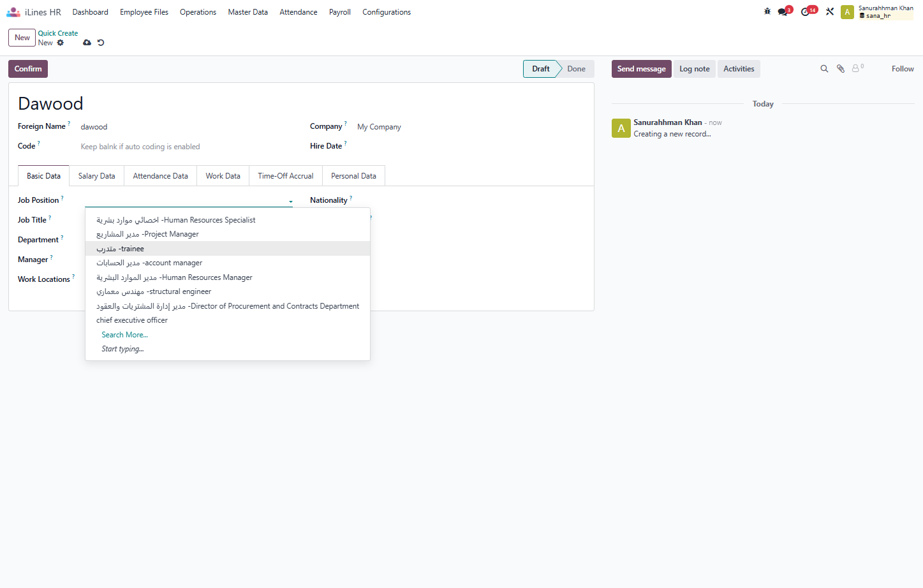Collapse the Job Position dropdown arrow

click(291, 202)
